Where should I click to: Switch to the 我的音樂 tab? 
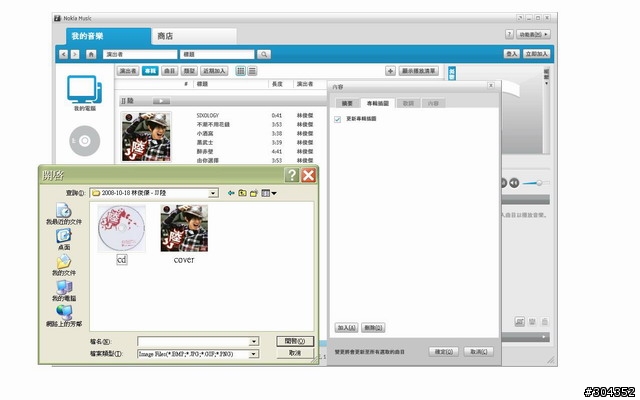[108, 36]
